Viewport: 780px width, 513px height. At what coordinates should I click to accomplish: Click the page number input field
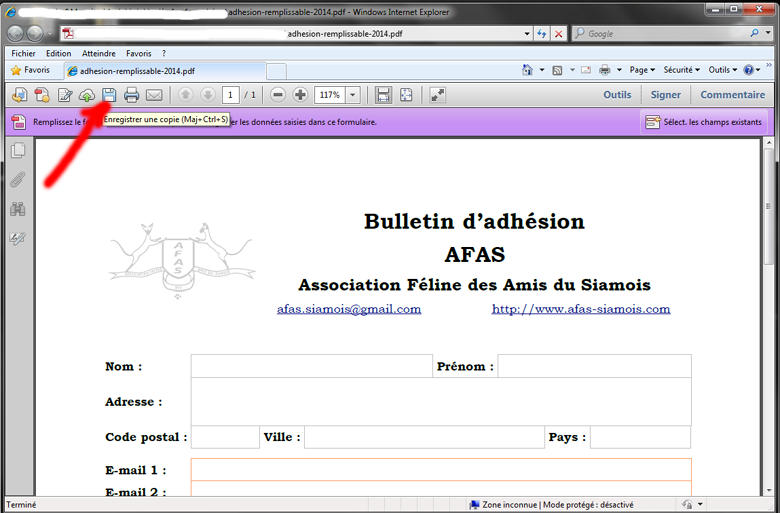tap(230, 95)
